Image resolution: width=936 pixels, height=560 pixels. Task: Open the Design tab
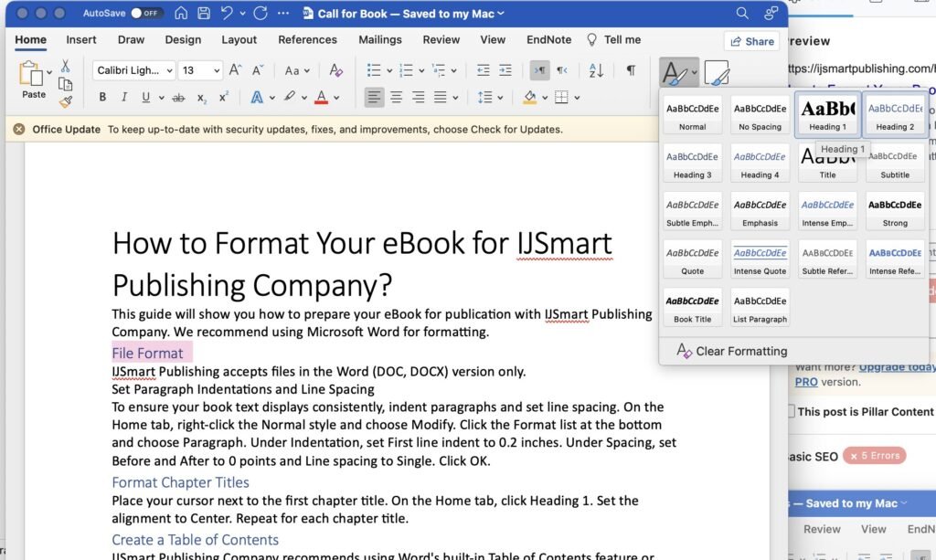coord(183,39)
